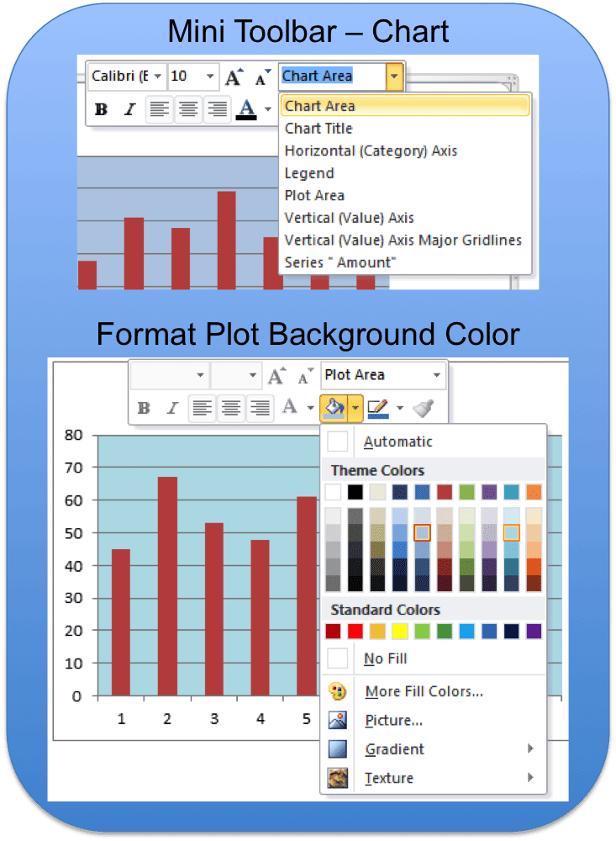Choose Legend from the chart elements list
The height and width of the screenshot is (841, 616).
coord(309,173)
